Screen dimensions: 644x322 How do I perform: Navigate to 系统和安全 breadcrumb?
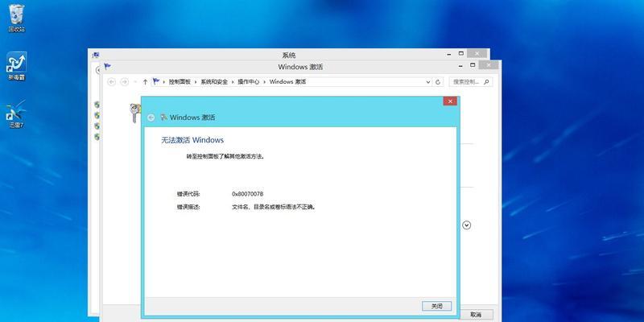pos(214,82)
